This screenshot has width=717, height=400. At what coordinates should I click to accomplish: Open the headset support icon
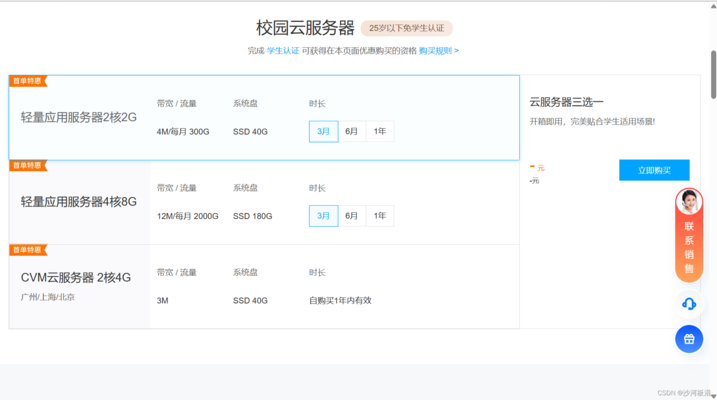689,304
